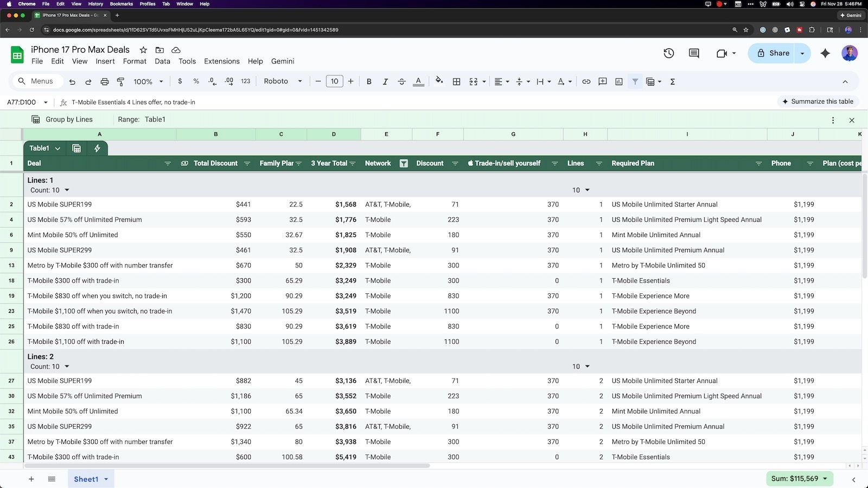Star the iPhone 17 Pro Max Deals document
Image resolution: width=868 pixels, height=488 pixels.
click(x=143, y=50)
